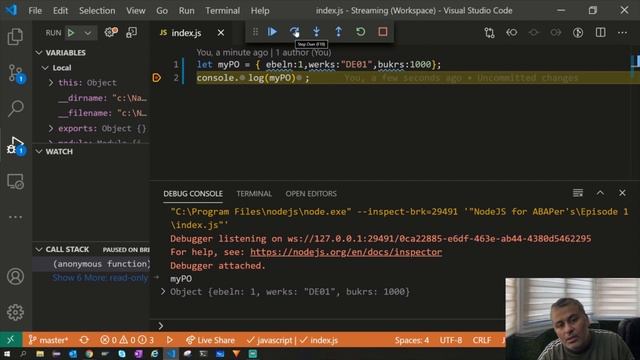
Task: Step Over the current line
Action: point(294,32)
